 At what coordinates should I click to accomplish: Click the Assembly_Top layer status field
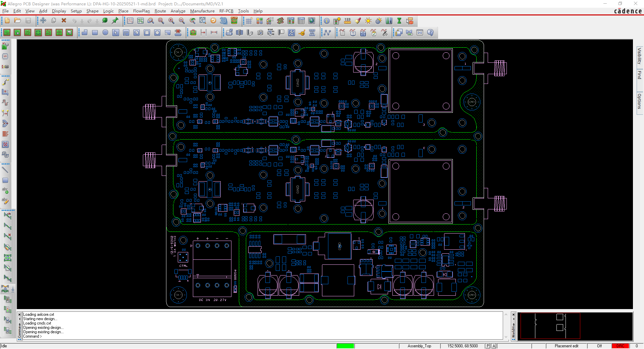point(419,346)
